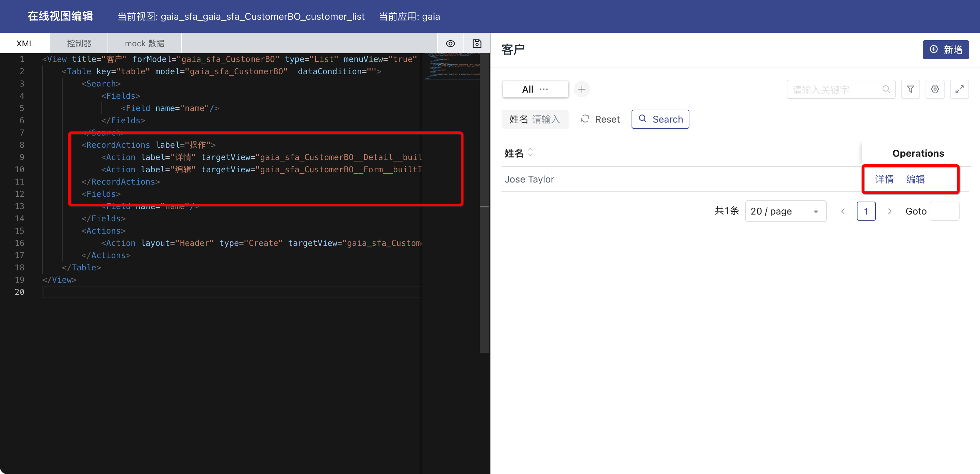
Task: Select page 1 in pagination
Action: [866, 211]
